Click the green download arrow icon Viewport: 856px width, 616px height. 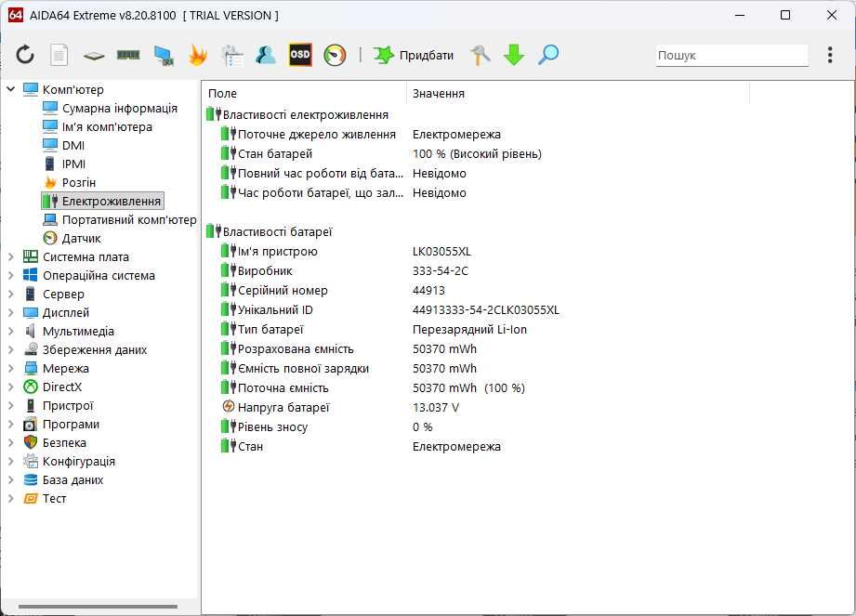point(514,55)
